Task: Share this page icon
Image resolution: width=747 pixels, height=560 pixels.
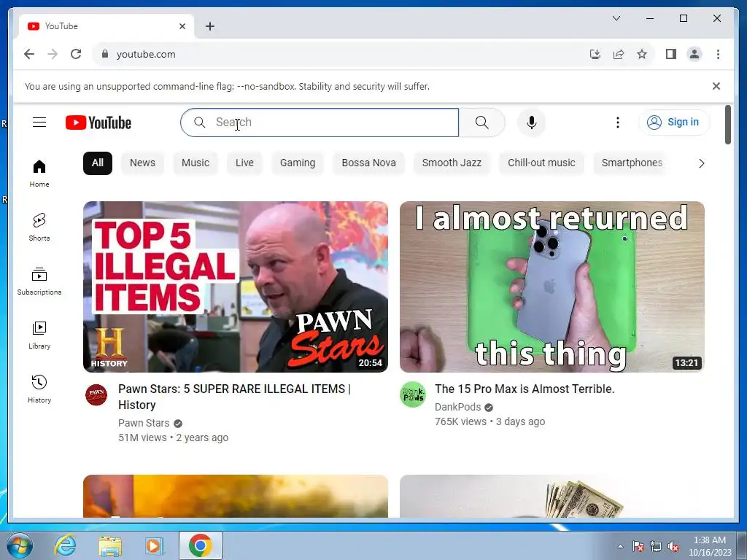Action: [x=619, y=54]
